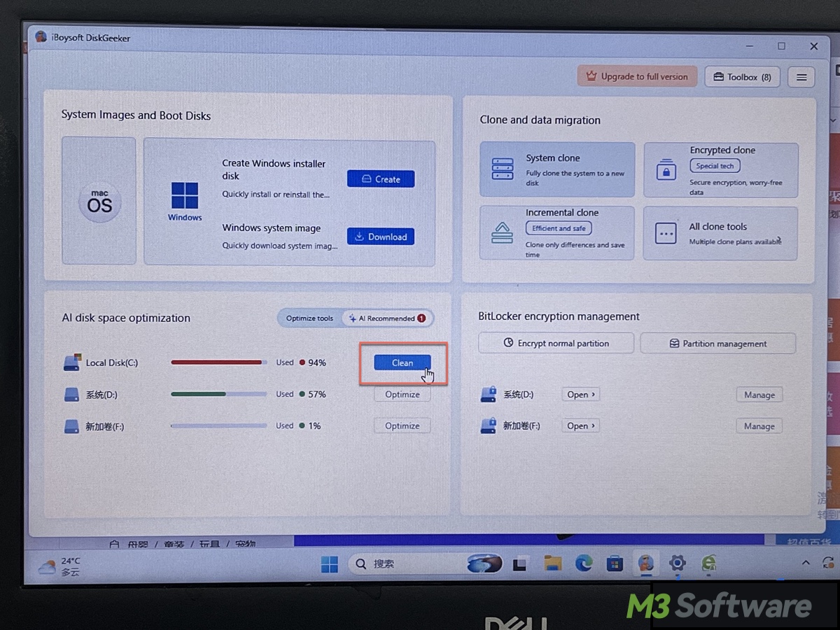This screenshot has height=630, width=840.
Task: Open Task View from the taskbar
Action: click(x=520, y=564)
